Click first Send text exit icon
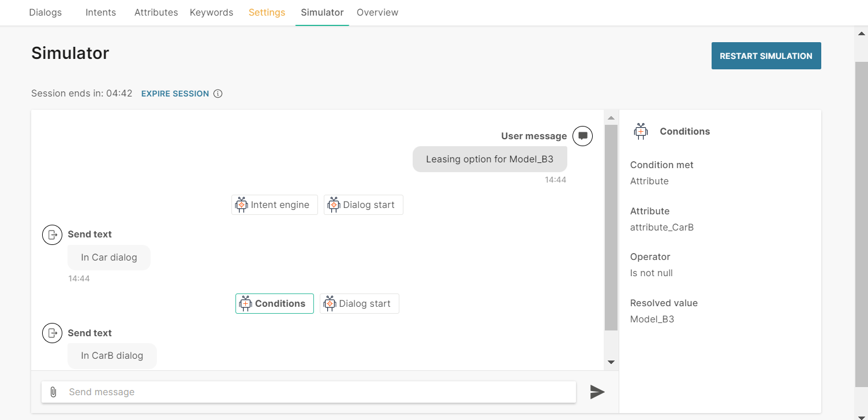 pos(53,235)
